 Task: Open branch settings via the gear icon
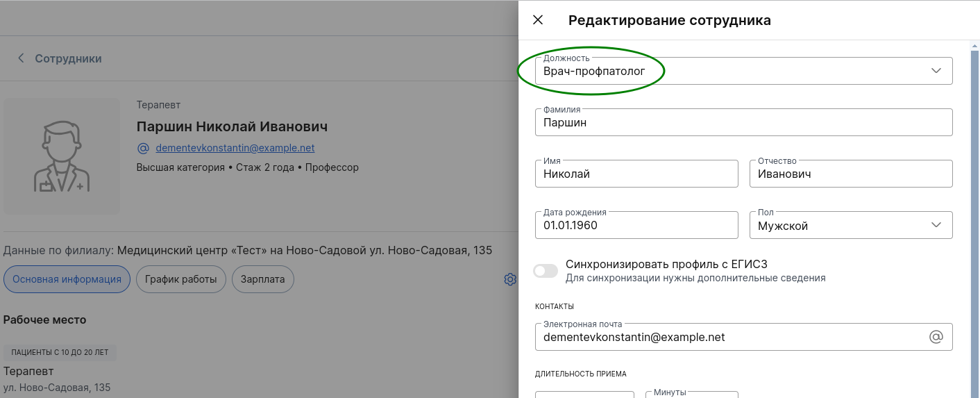click(510, 279)
